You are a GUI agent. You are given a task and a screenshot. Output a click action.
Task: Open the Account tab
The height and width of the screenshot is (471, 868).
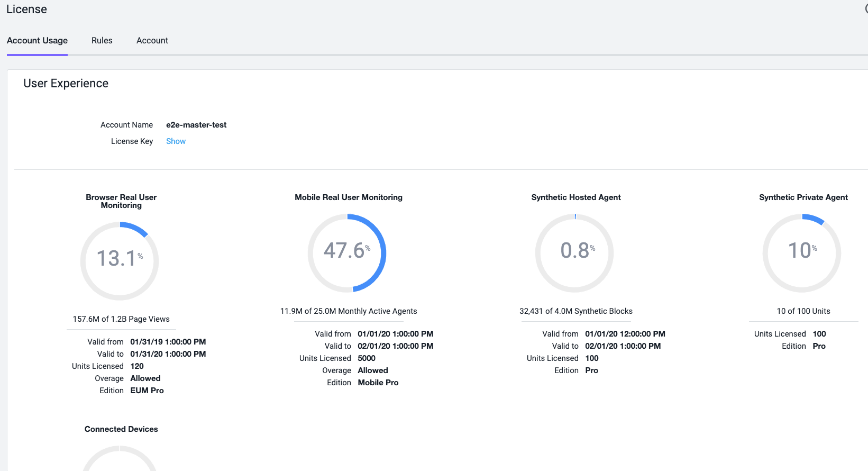pyautogui.click(x=152, y=41)
